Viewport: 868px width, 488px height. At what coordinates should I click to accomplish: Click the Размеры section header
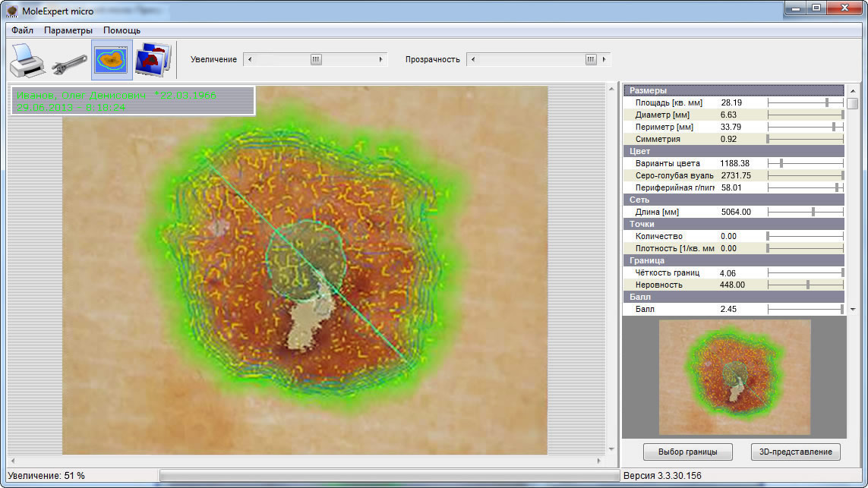(734, 90)
